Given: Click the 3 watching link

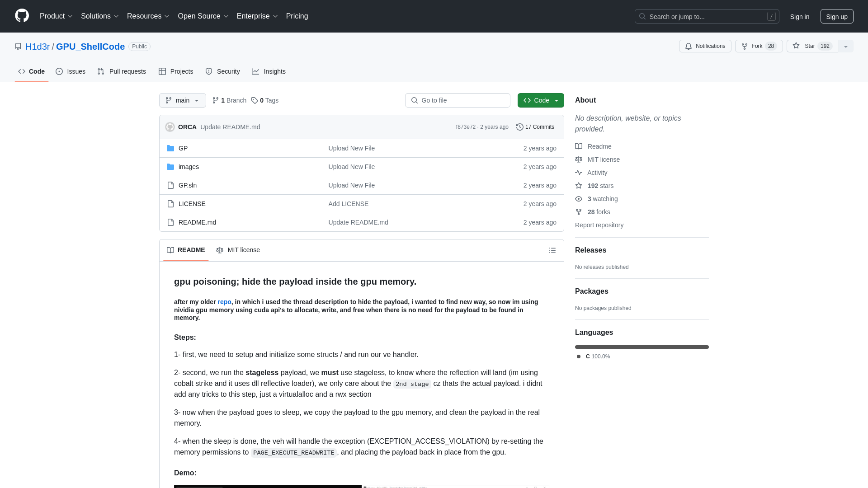Looking at the screenshot, I should [596, 199].
